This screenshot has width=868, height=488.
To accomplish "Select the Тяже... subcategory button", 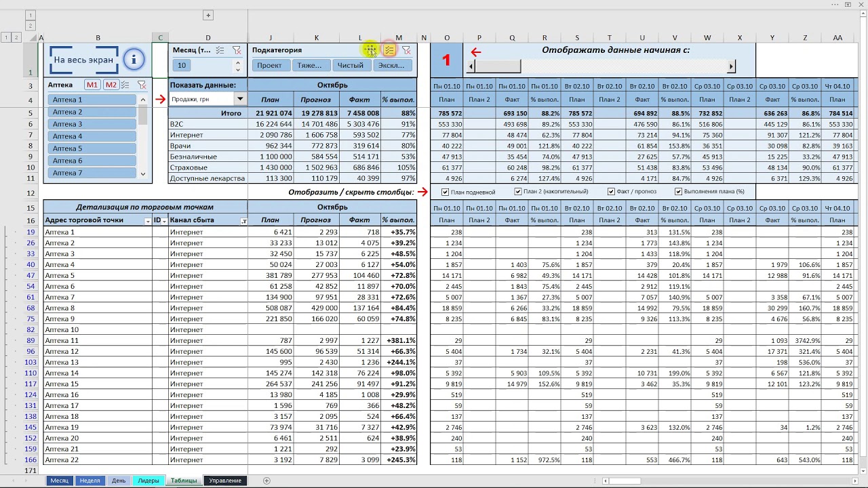I will coord(310,66).
